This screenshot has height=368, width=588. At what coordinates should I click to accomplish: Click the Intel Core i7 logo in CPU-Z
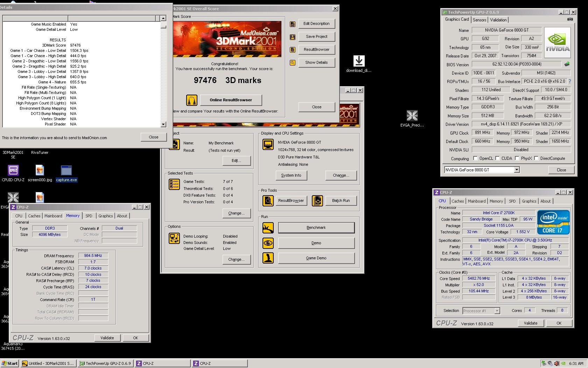553,222
